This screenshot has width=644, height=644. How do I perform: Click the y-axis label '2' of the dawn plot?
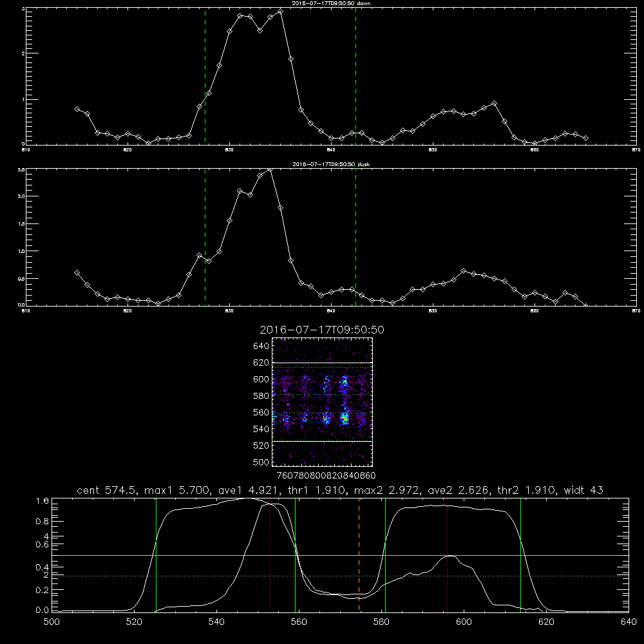[x=23, y=53]
